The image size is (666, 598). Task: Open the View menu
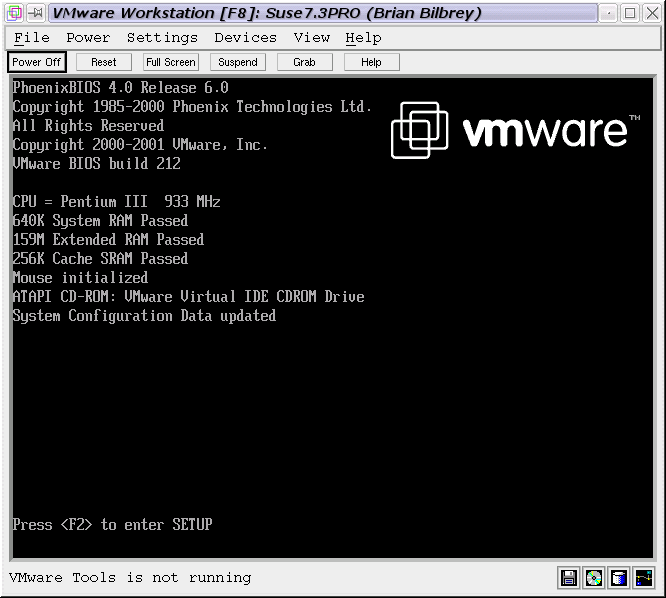click(311, 38)
